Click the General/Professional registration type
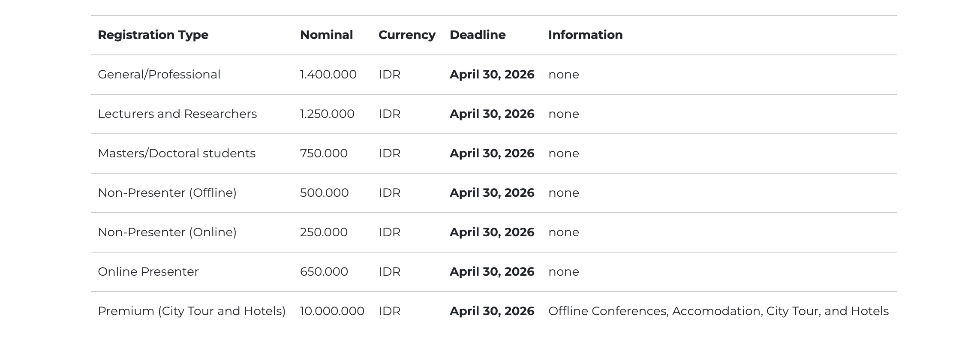 point(159,75)
